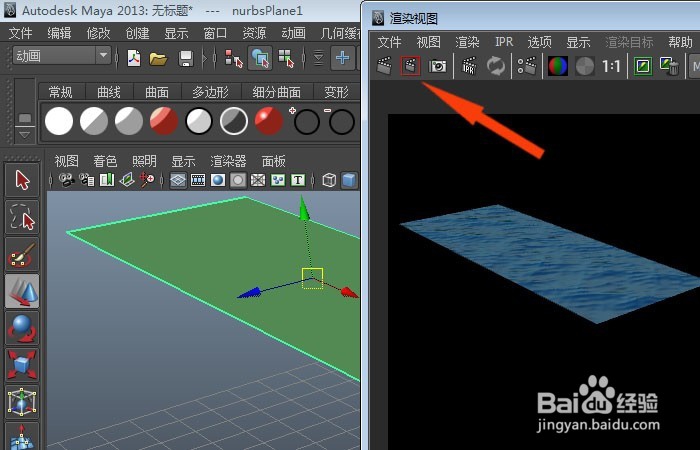Toggle select by object type mode
This screenshot has height=450, width=700.
(x=260, y=58)
